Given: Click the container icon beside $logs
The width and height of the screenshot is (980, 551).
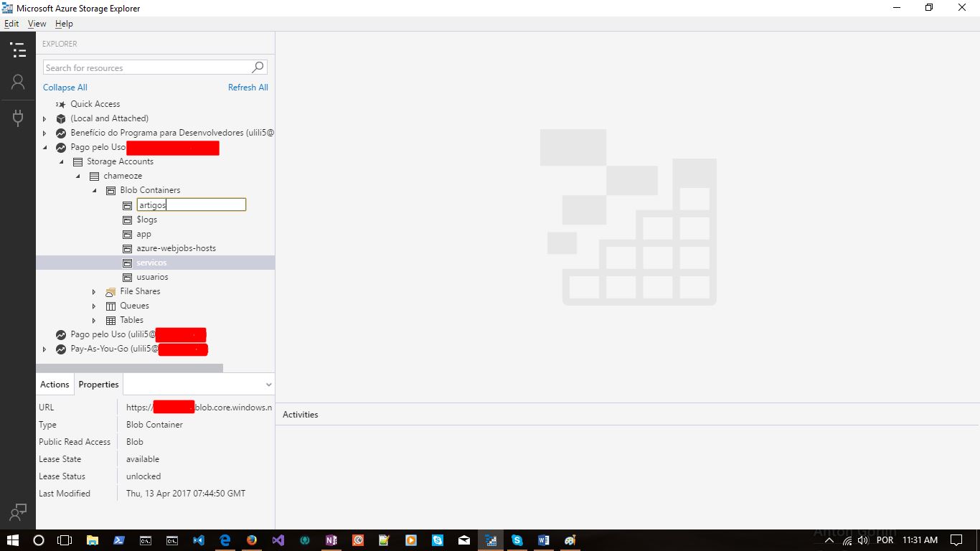Looking at the screenshot, I should tap(127, 220).
